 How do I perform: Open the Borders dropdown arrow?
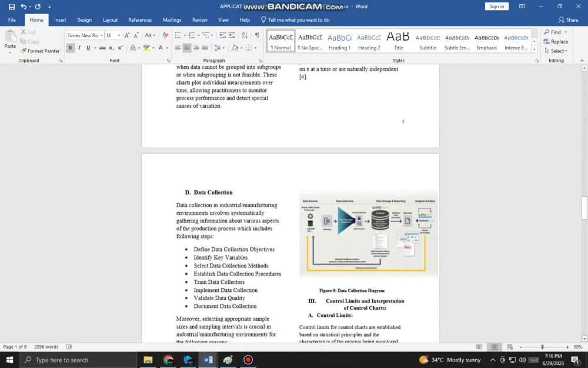click(x=255, y=48)
